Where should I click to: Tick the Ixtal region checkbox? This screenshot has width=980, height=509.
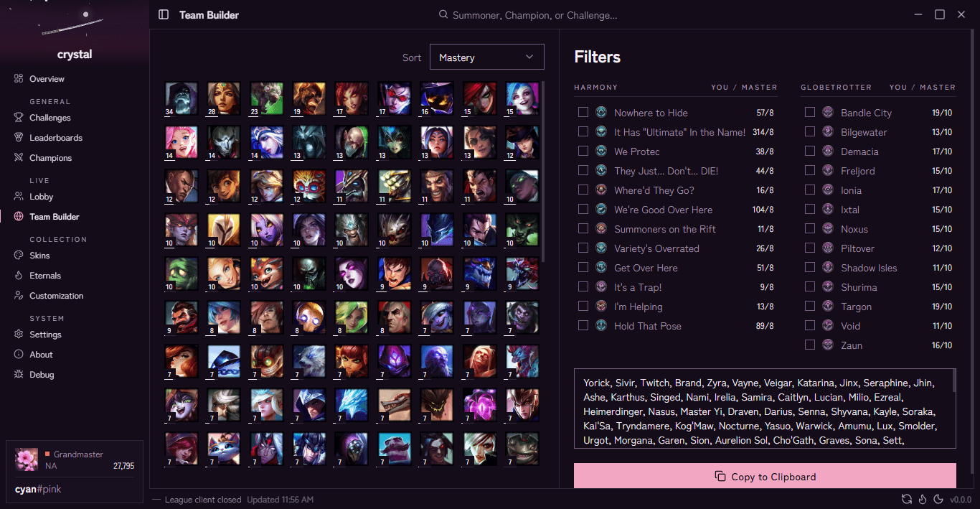[x=810, y=210]
